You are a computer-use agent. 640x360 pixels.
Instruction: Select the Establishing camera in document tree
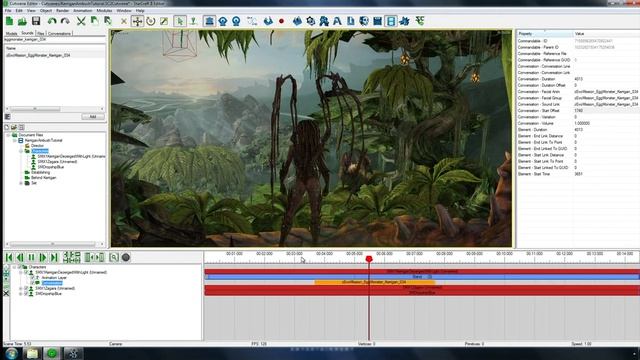pos(40,172)
